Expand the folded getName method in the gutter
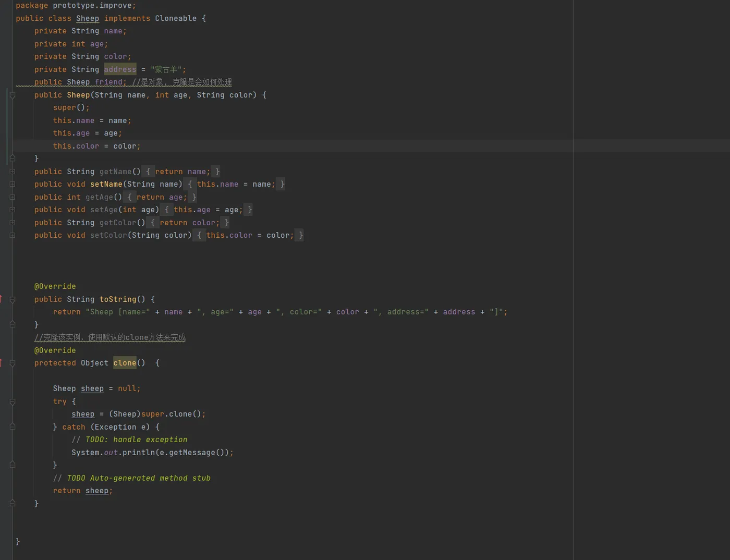The width and height of the screenshot is (730, 560). coord(13,172)
